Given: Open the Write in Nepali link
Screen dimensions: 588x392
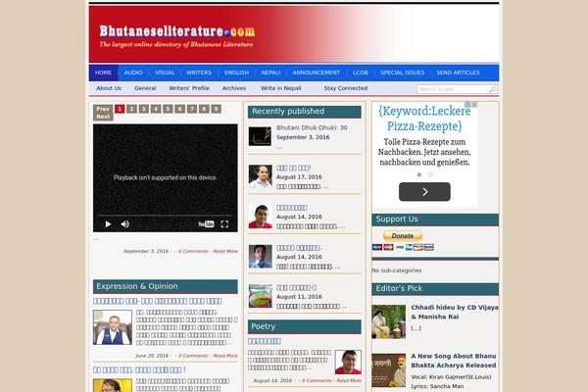Looking at the screenshot, I should tap(281, 88).
